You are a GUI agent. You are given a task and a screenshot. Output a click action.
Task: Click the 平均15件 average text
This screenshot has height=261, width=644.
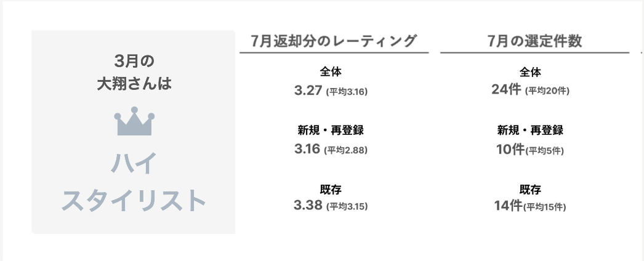(544, 207)
